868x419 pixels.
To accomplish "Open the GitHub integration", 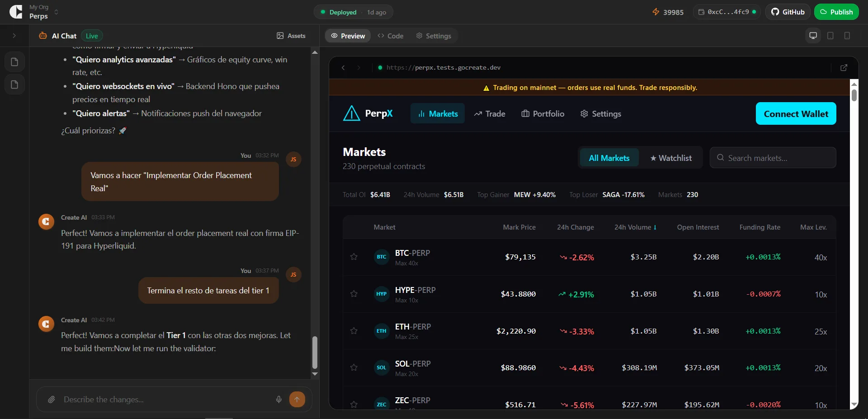I will [x=788, y=12].
